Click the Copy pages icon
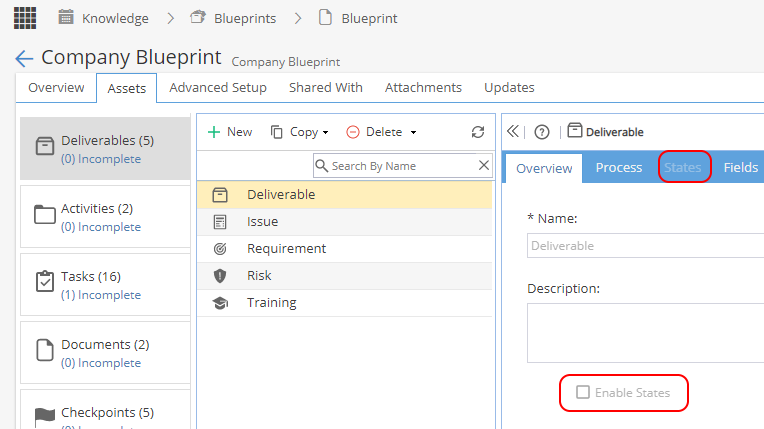 point(276,132)
